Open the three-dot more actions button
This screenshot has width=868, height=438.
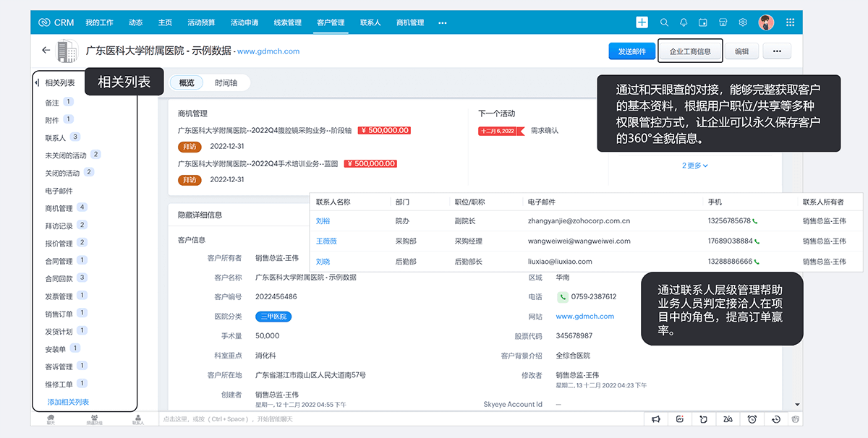(777, 51)
